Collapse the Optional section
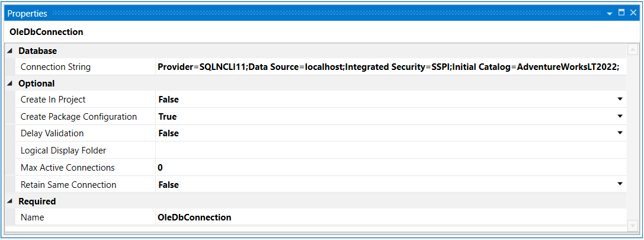The width and height of the screenshot is (644, 240). coord(11,84)
